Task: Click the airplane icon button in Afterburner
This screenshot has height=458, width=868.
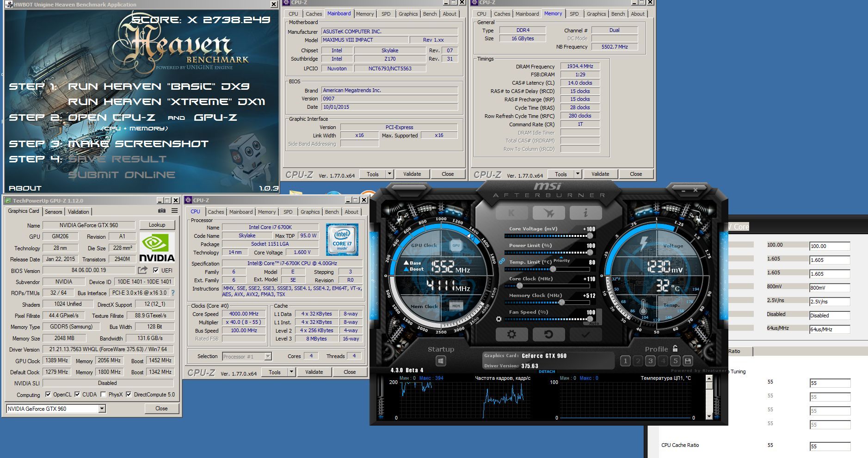Action: [x=548, y=213]
